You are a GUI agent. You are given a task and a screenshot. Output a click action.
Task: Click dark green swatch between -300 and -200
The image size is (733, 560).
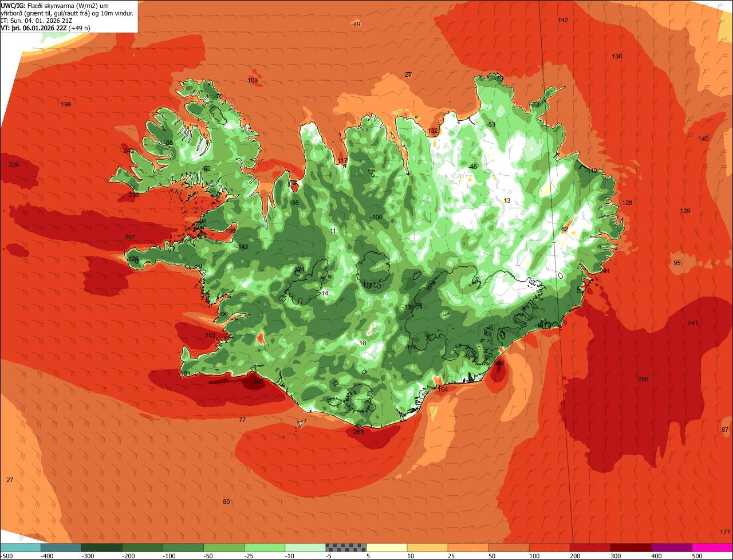pos(101,547)
